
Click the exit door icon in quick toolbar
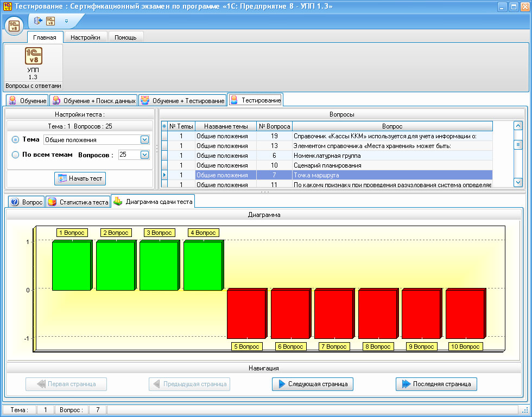[37, 21]
